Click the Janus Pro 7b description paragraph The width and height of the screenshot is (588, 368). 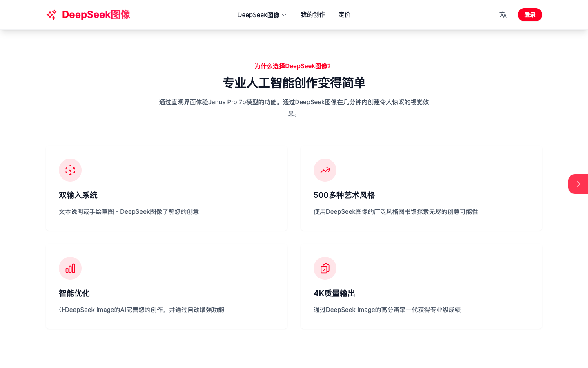click(294, 108)
